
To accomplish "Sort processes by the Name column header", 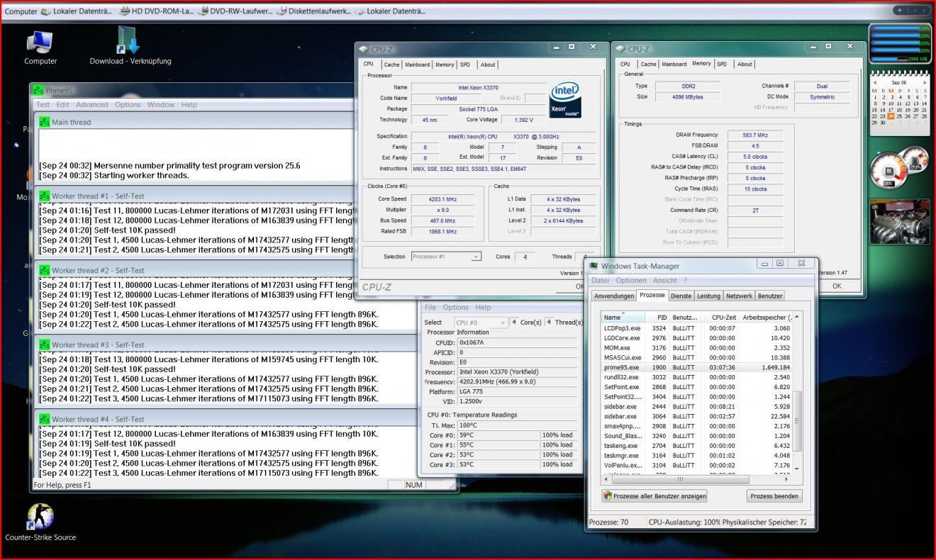I will (x=623, y=317).
